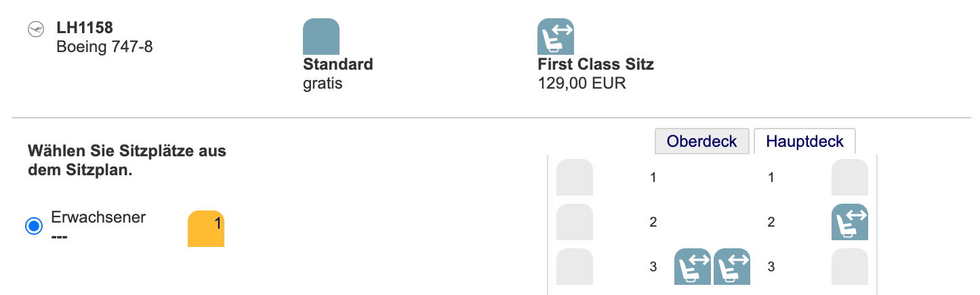Click the gray right window seat in row 3
Screen dimensions: 980x295
click(x=850, y=267)
